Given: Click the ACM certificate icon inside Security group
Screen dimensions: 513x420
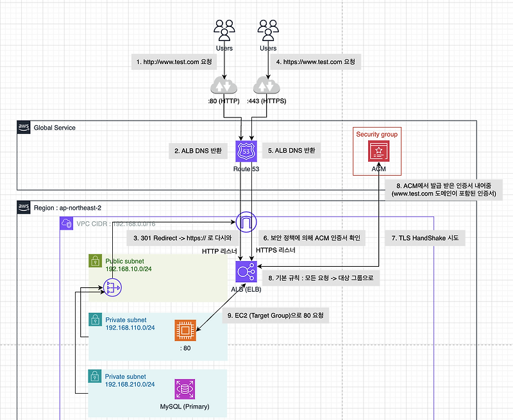Looking at the screenshot, I should pos(378,152).
